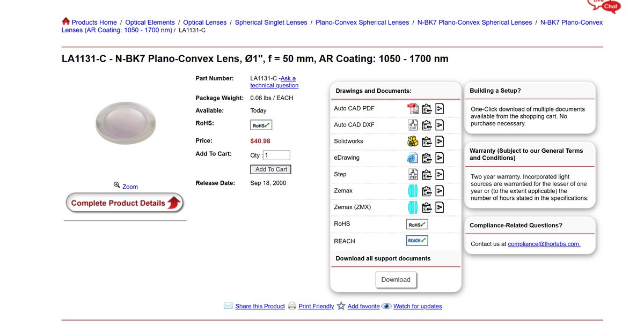Click share icon in Zemax row

440,191
